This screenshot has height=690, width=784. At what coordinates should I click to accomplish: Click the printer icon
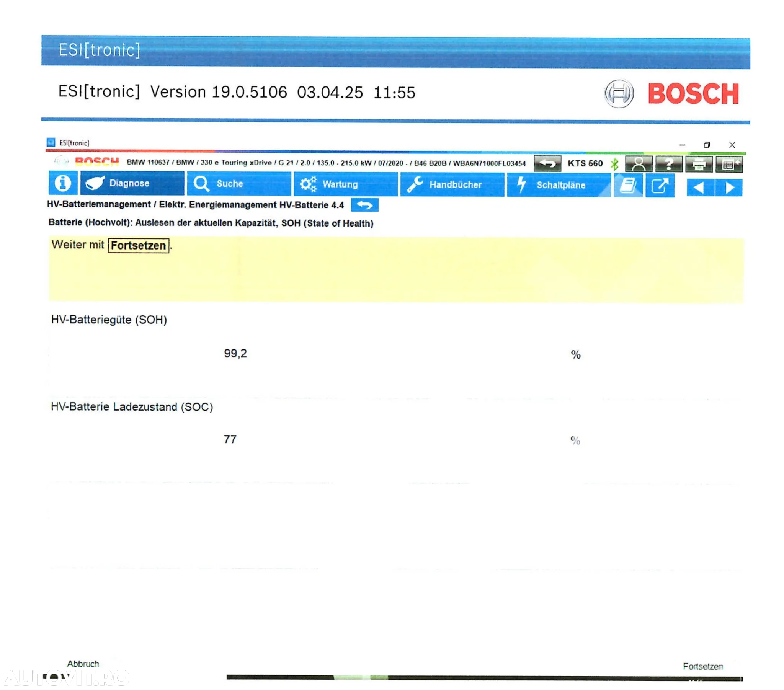699,165
